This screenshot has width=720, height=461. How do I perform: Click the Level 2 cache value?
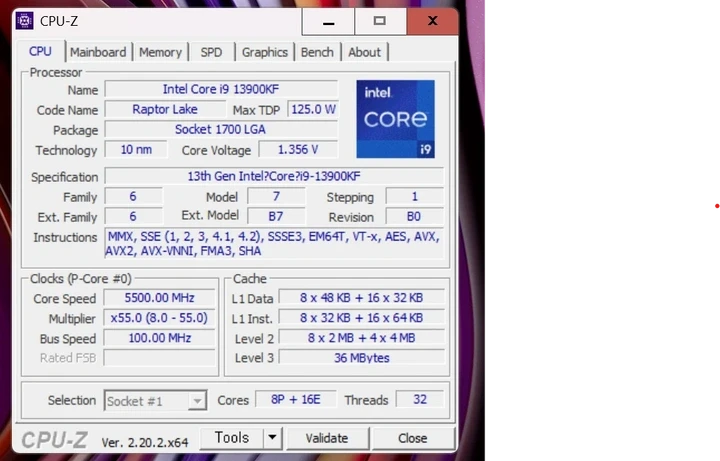(x=361, y=338)
